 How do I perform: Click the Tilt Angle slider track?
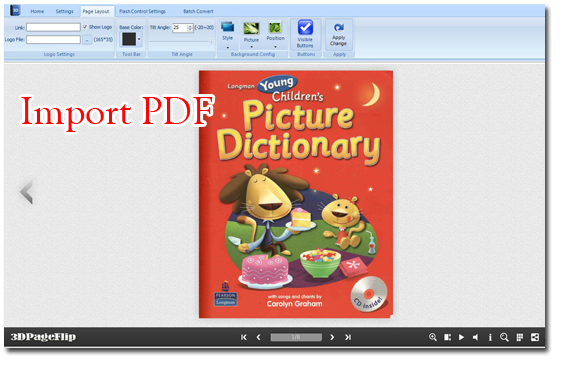181,42
